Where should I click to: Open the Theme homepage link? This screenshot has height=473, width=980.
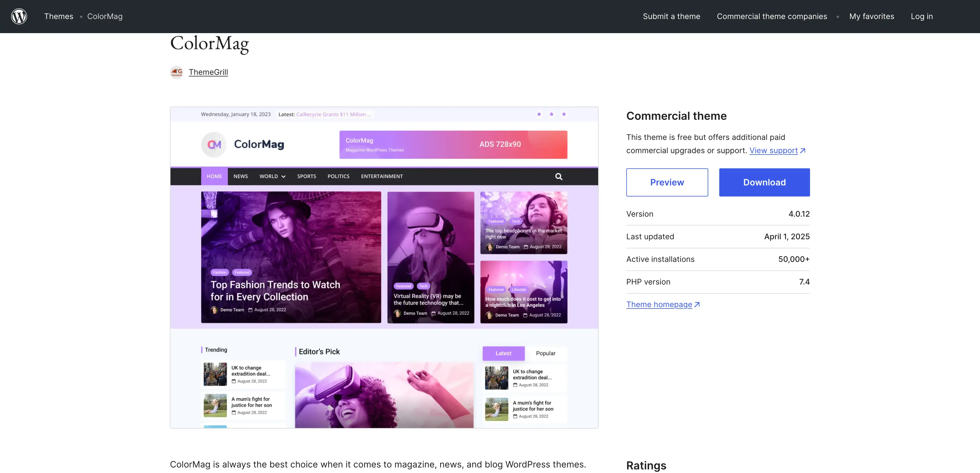click(x=659, y=304)
